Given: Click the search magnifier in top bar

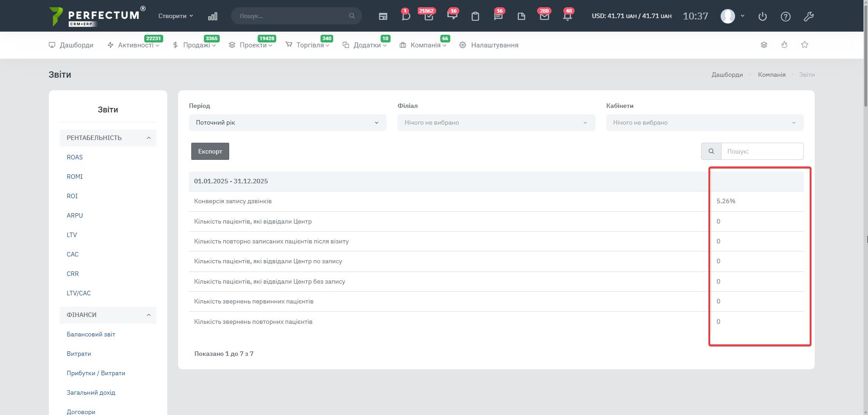Looking at the screenshot, I should pos(352,16).
